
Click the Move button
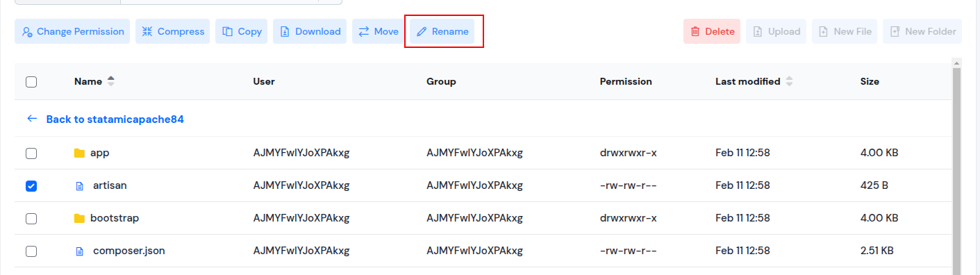pyautogui.click(x=379, y=31)
